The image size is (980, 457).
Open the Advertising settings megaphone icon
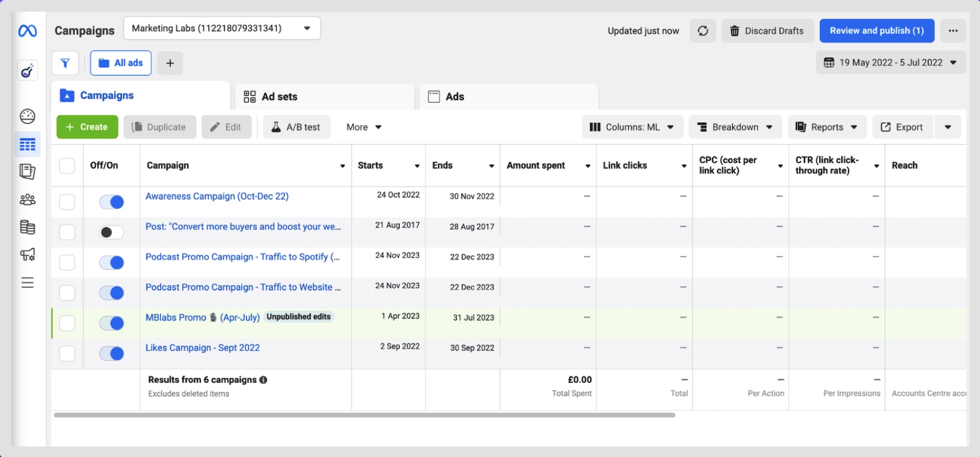(27, 254)
